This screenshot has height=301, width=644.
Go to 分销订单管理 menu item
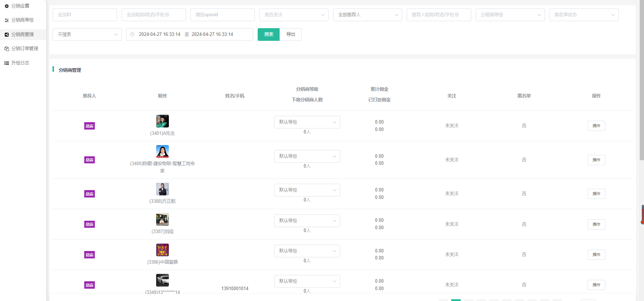pos(25,49)
